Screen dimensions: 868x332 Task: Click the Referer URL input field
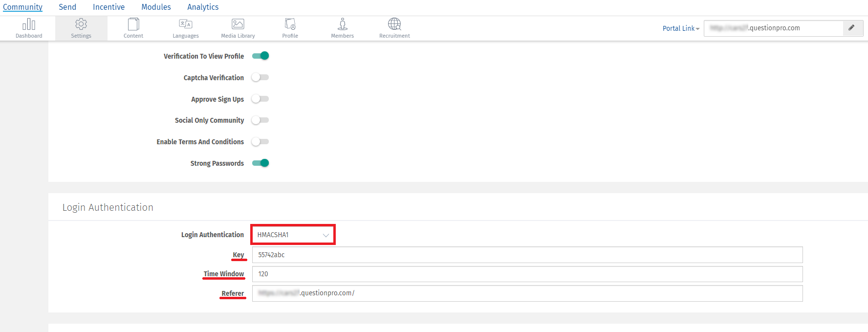527,293
